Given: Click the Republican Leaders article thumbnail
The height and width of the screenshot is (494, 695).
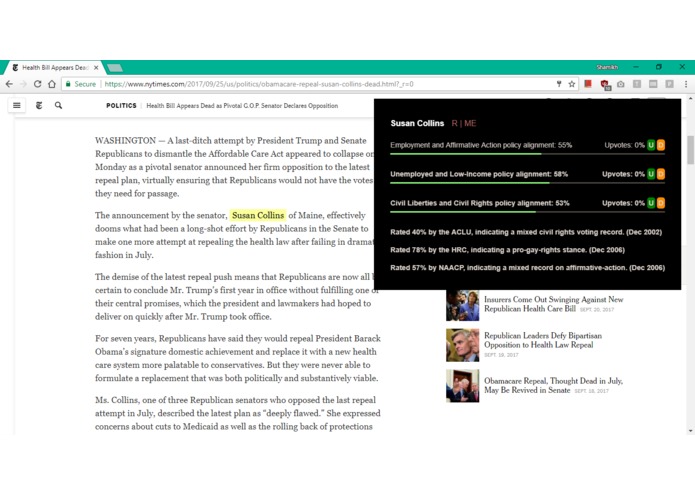Looking at the screenshot, I should [462, 345].
